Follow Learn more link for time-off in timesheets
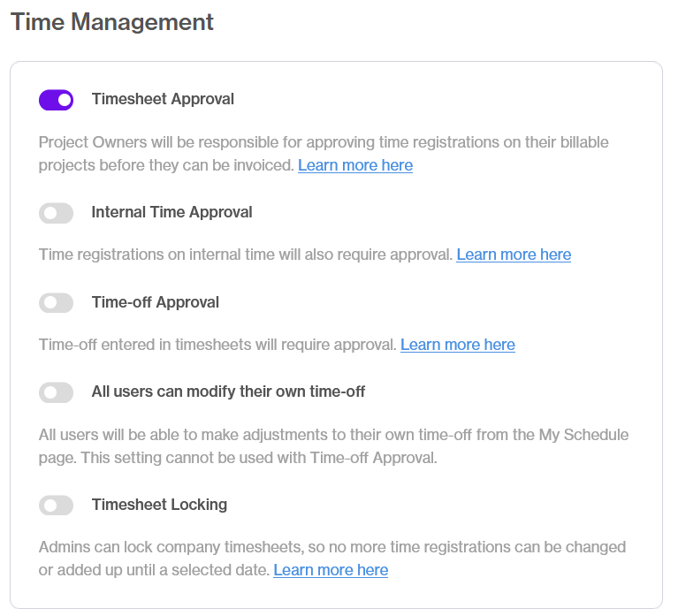This screenshot has height=616, width=678. tap(458, 345)
